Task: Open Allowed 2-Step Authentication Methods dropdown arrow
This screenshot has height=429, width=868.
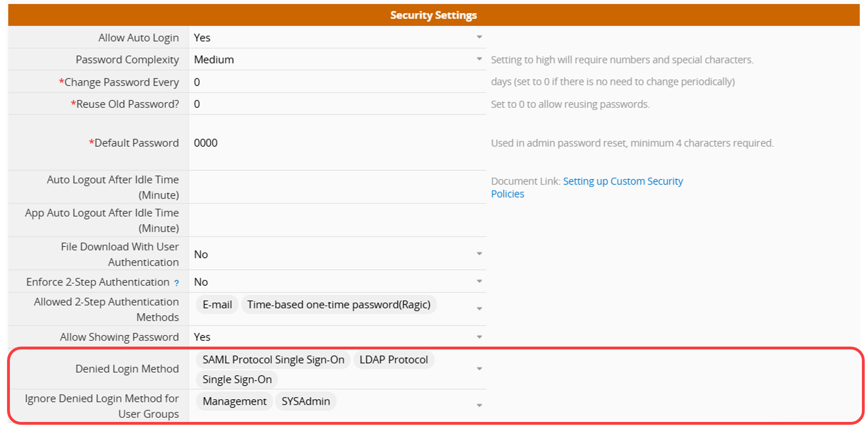Action: tap(479, 309)
